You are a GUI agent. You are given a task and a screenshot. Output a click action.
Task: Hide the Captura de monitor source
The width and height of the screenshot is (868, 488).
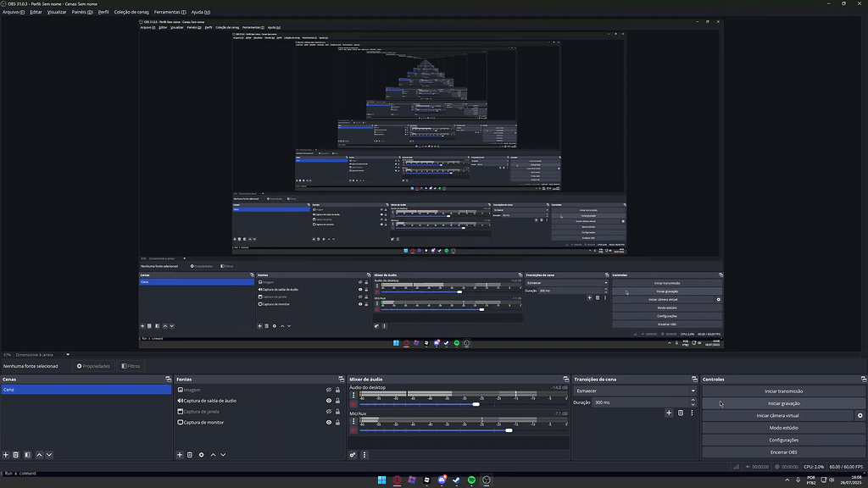click(329, 422)
